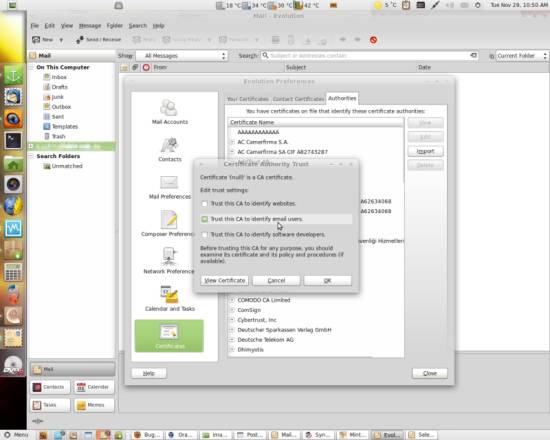
Task: Expand the COMODO CA Limited entry
Action: point(232,300)
